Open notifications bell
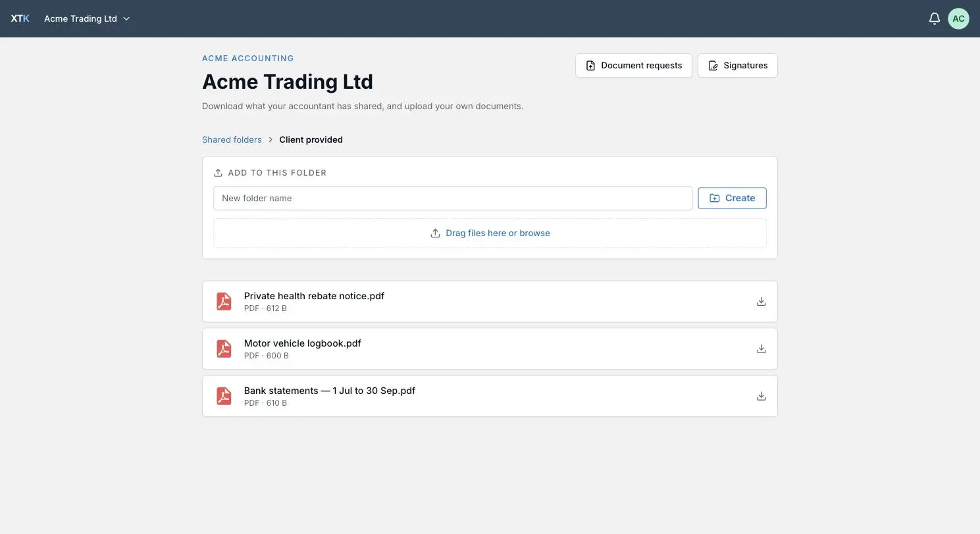Viewport: 980px width, 534px height. click(934, 18)
